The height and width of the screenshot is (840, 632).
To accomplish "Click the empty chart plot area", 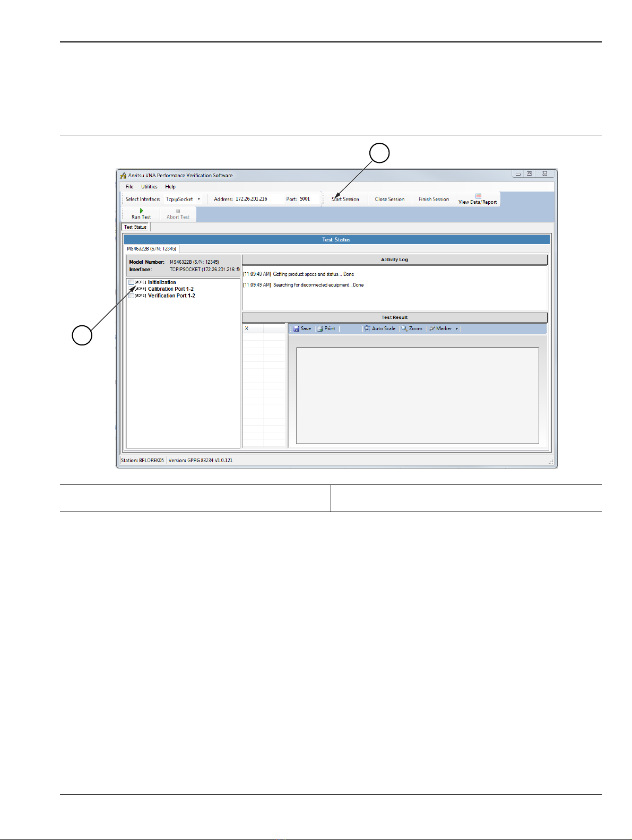I will pos(417,396).
